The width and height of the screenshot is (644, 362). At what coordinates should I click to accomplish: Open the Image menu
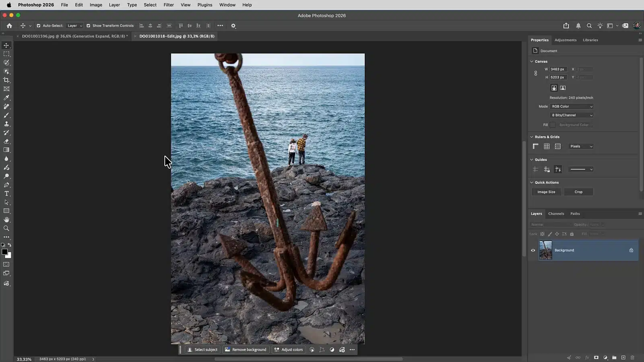click(x=96, y=5)
